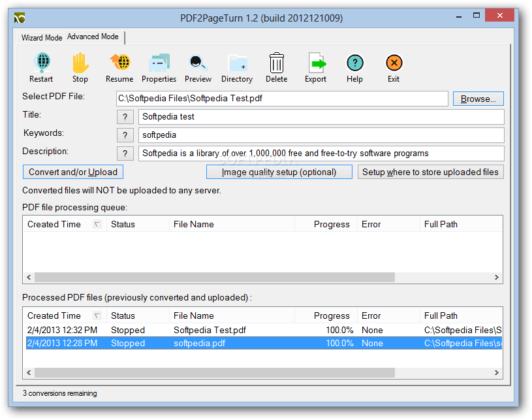The height and width of the screenshot is (420, 532).
Task: Click the Select PDF File path field
Action: click(282, 99)
